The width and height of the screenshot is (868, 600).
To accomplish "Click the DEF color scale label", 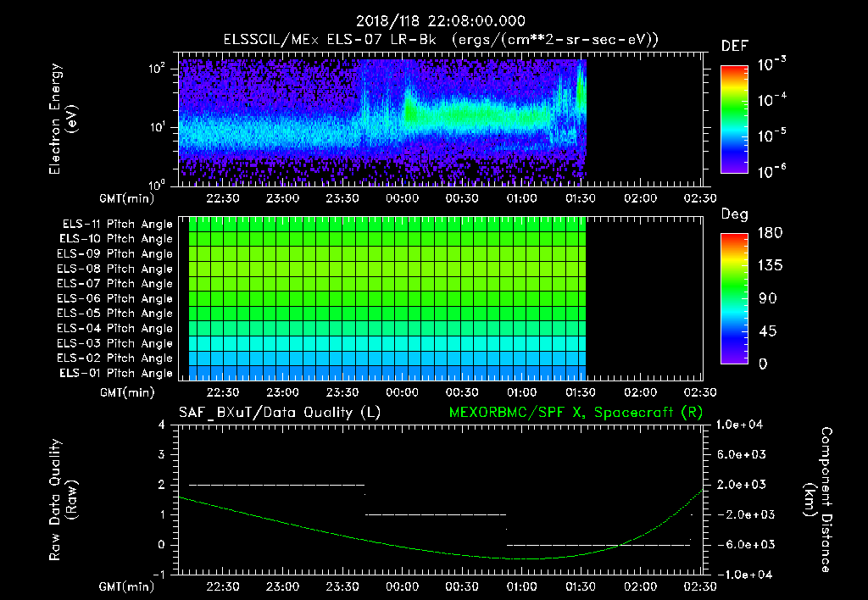I will point(735,47).
